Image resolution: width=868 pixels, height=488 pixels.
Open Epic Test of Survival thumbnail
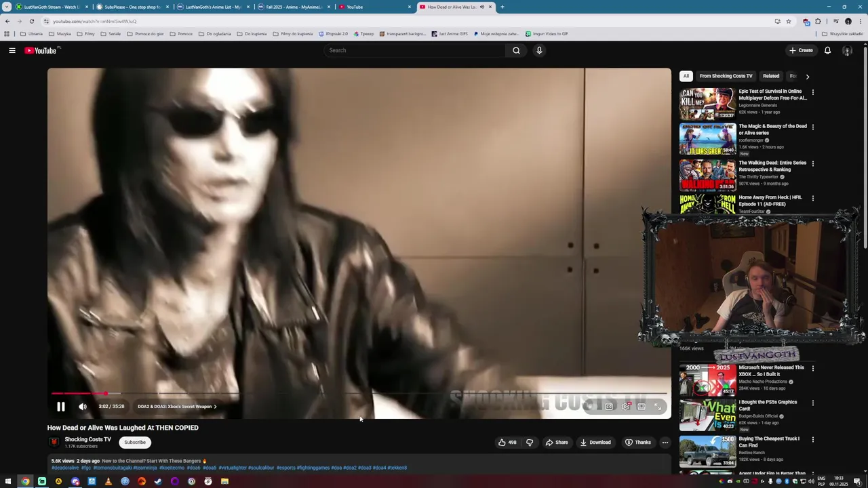tap(707, 103)
